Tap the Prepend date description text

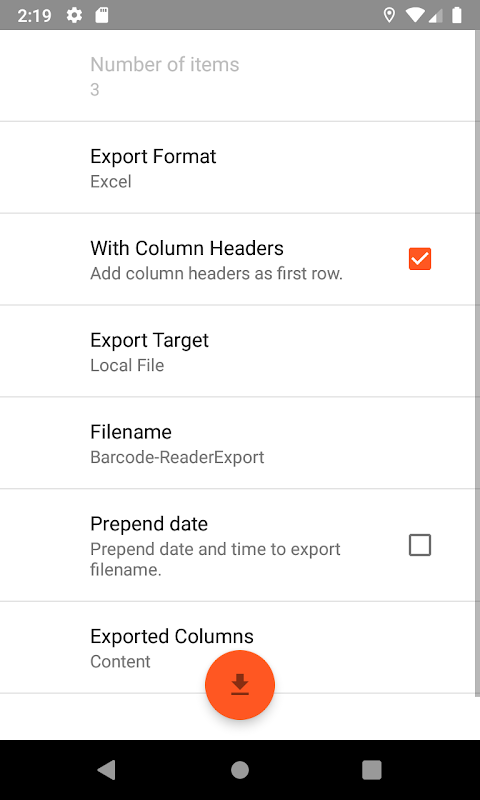click(215, 559)
